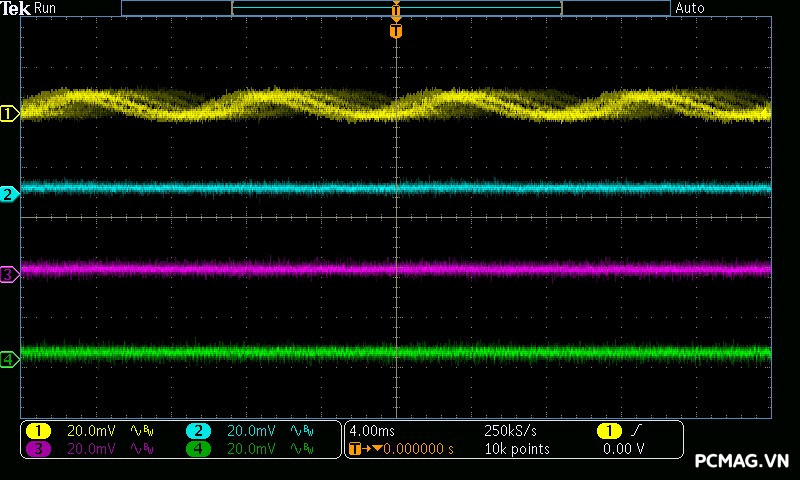Image resolution: width=800 pixels, height=480 pixels.
Task: Toggle the cyan channel 2 readout badge
Action: point(198,431)
